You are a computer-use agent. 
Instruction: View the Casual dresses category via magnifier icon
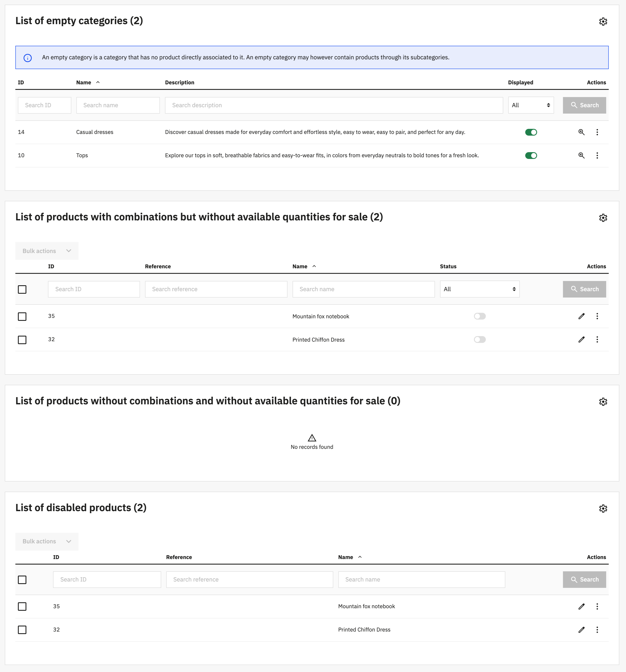(x=581, y=132)
